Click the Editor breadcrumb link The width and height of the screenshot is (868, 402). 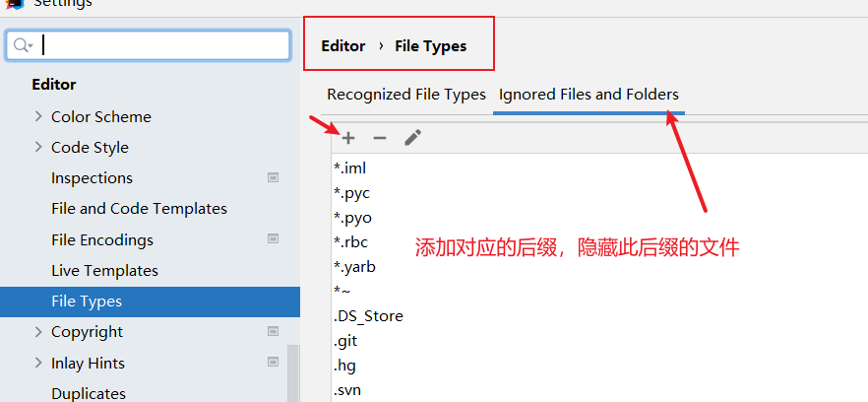tap(342, 45)
